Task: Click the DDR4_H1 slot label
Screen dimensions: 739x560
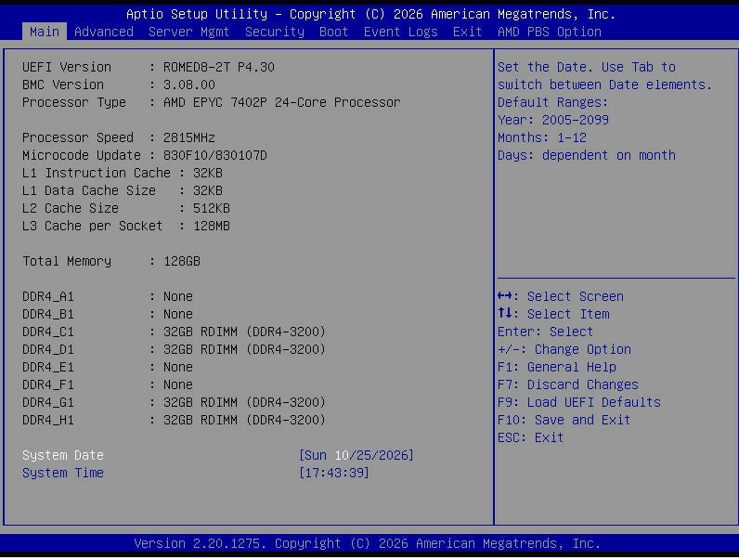Action: (x=48, y=420)
